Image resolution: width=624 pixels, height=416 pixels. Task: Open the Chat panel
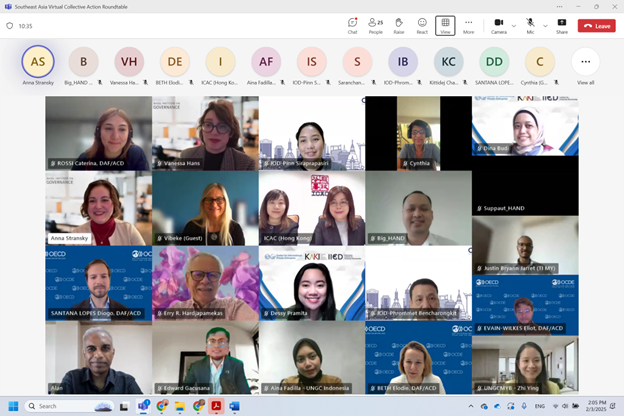(352, 24)
